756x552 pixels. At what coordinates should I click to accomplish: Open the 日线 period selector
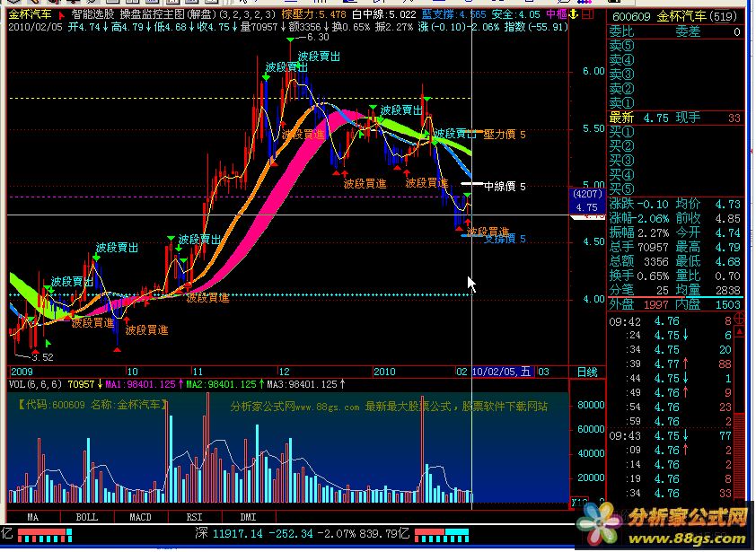587,372
